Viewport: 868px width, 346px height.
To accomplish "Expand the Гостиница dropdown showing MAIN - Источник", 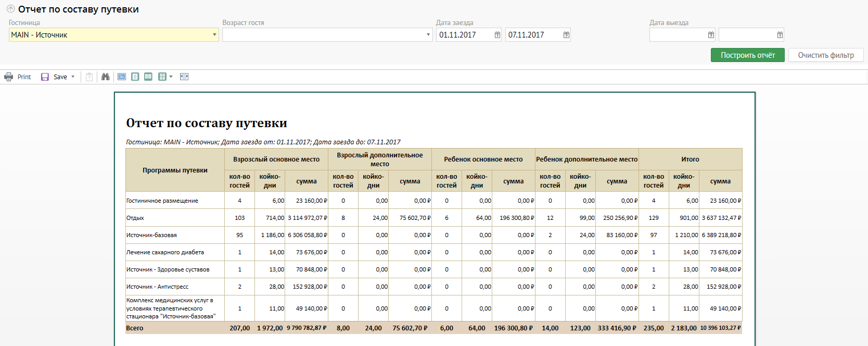I will (x=214, y=35).
